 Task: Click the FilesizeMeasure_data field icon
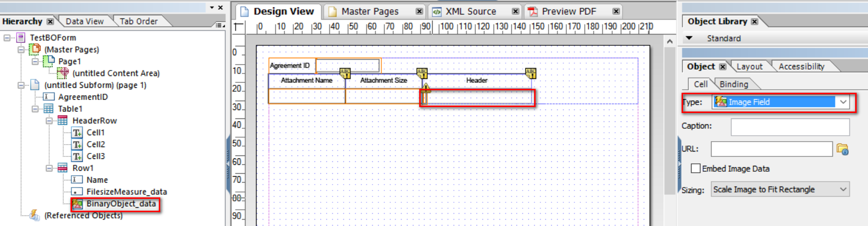[x=77, y=191]
